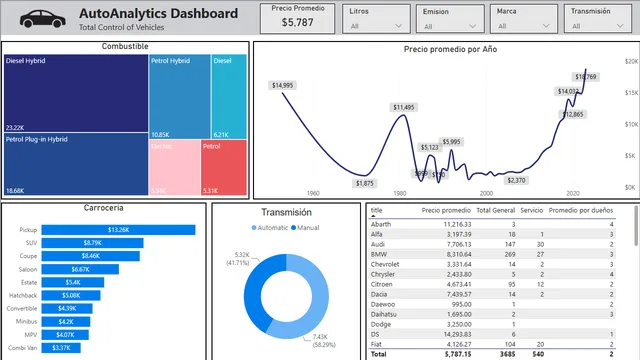The image size is (640, 360).
Task: Click the car logo icon
Action: (42, 19)
